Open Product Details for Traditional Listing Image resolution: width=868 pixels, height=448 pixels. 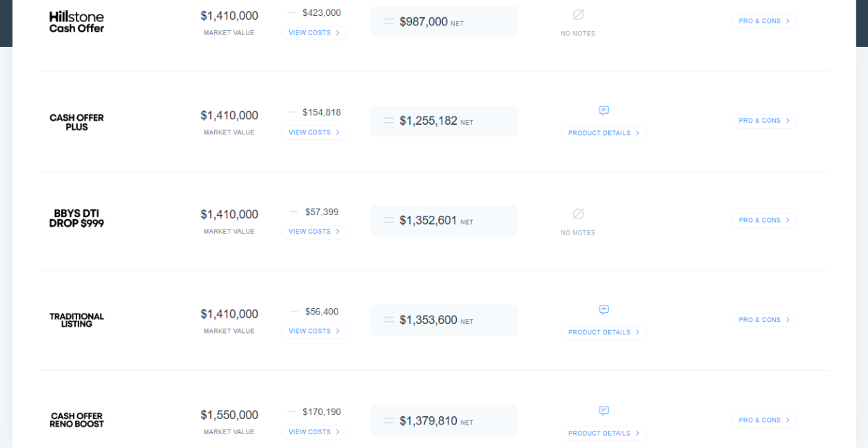pyautogui.click(x=603, y=333)
